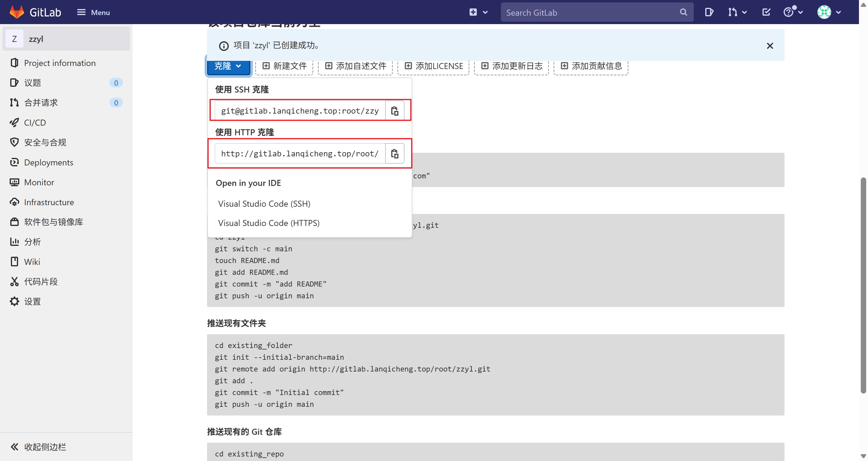Focus the Search GitLab field
Image resolution: width=868 pixels, height=461 pixels.
pos(597,12)
